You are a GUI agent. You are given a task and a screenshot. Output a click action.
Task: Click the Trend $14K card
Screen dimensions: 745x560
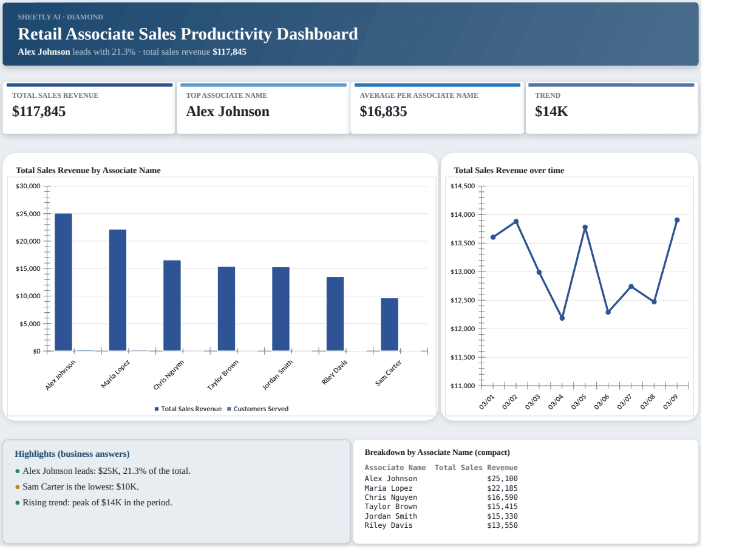tap(611, 108)
